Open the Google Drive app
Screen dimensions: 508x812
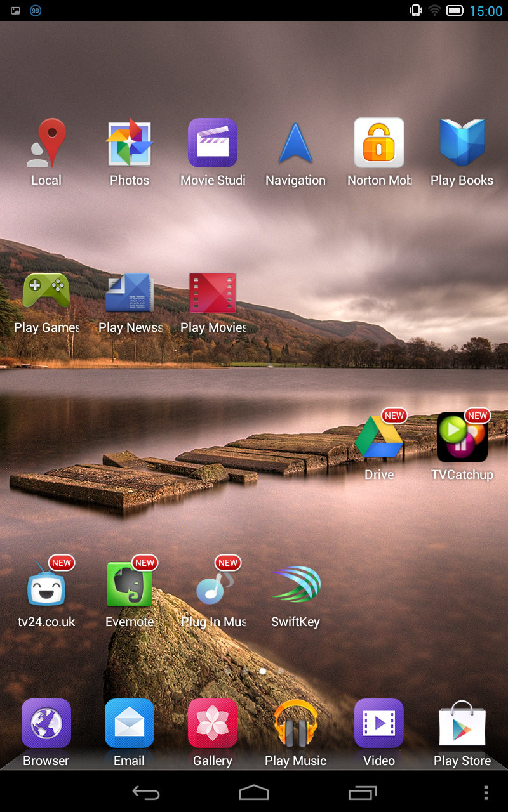tap(379, 438)
